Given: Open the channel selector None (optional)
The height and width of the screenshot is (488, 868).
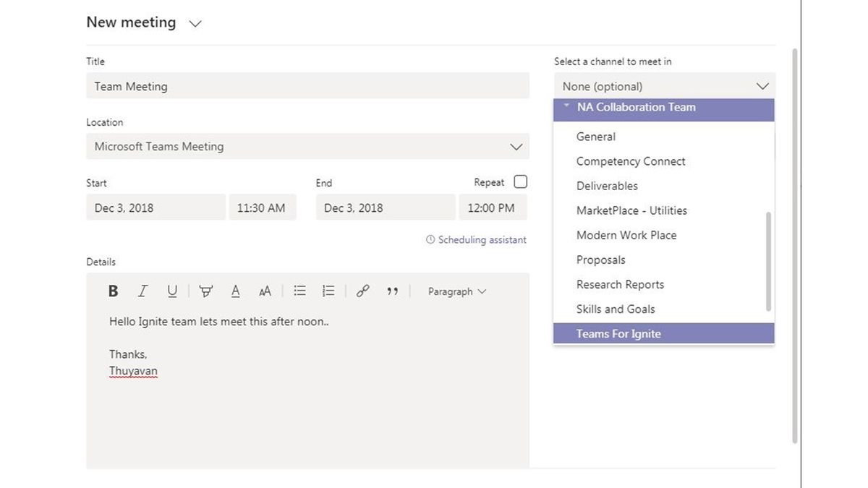Looking at the screenshot, I should (x=665, y=86).
